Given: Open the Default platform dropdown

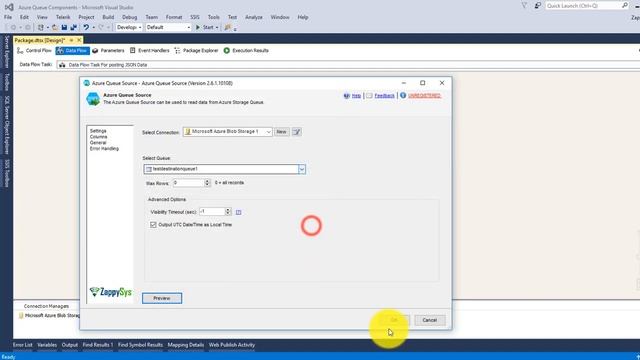Looking at the screenshot, I should pyautogui.click(x=168, y=27).
